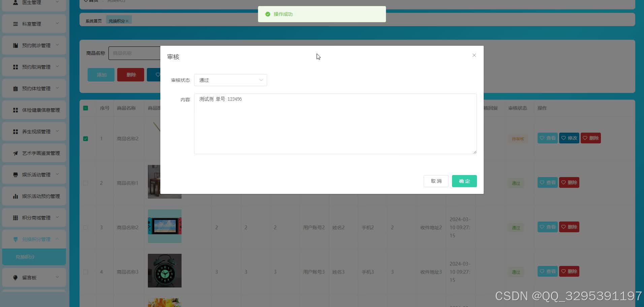
Task: Click the success checkmark icon in the toast
Action: [268, 14]
